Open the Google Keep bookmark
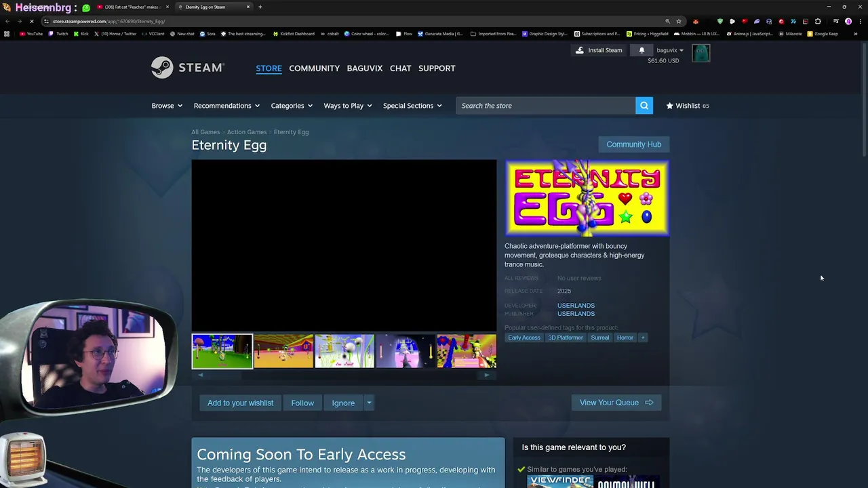Viewport: 868px width, 488px height. click(x=823, y=34)
